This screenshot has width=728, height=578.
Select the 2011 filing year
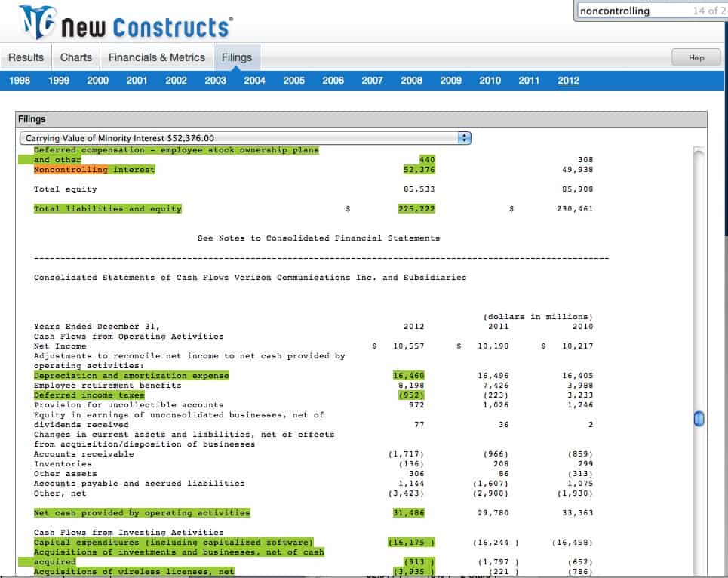(530, 81)
